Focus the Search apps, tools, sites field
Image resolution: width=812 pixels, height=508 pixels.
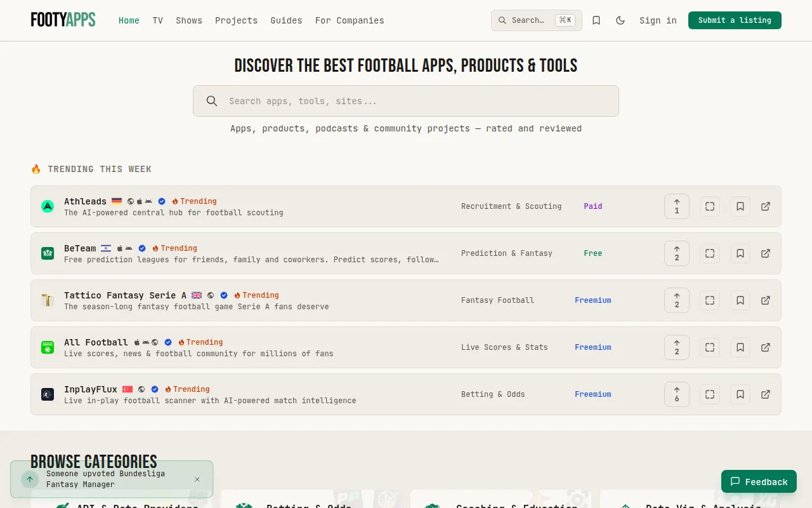tap(406, 101)
